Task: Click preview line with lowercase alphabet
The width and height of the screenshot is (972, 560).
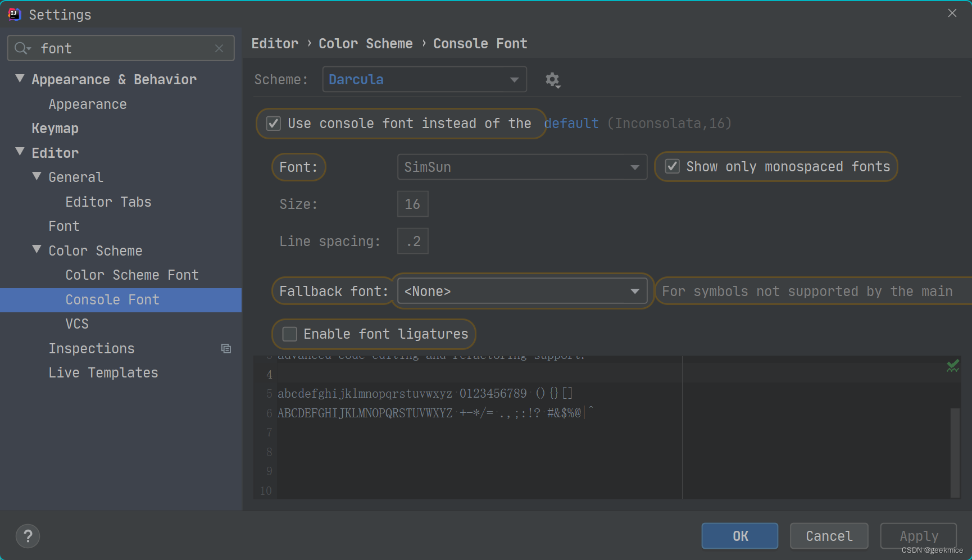Action: click(425, 393)
